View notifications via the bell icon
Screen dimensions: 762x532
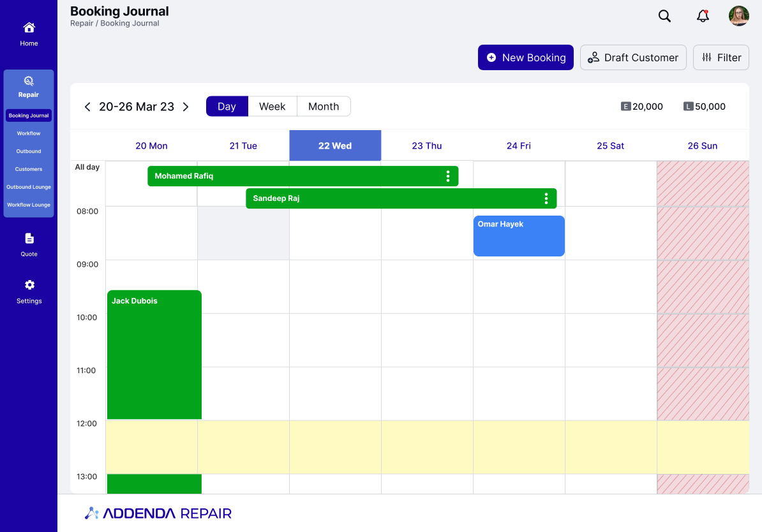pyautogui.click(x=703, y=16)
